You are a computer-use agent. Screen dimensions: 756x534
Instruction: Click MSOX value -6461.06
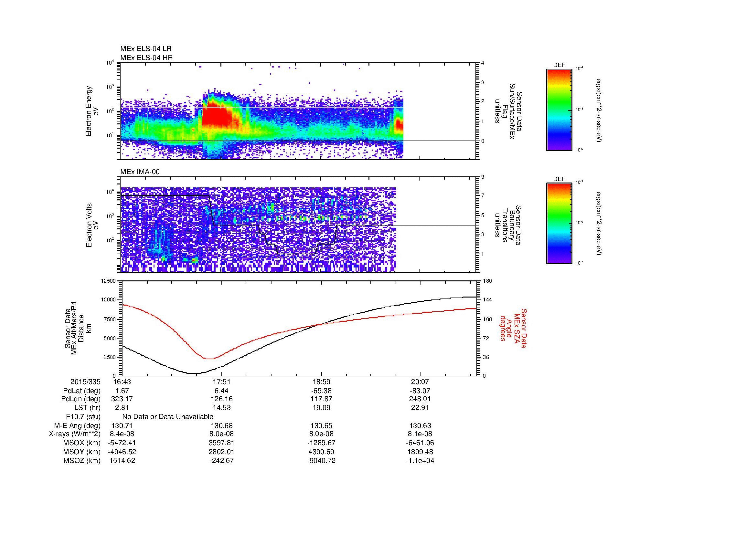click(x=420, y=443)
